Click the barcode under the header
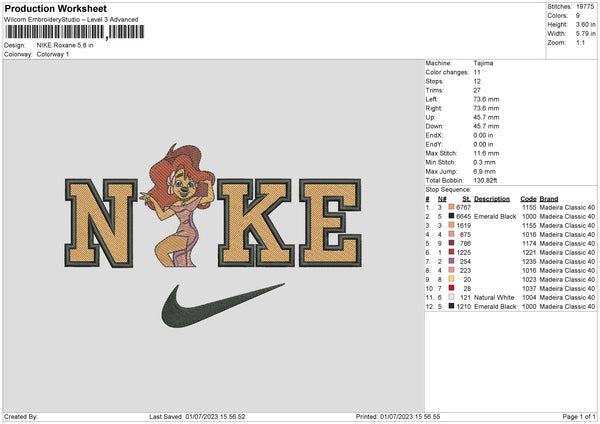Viewport: 600px width, 424px height. [x=75, y=32]
